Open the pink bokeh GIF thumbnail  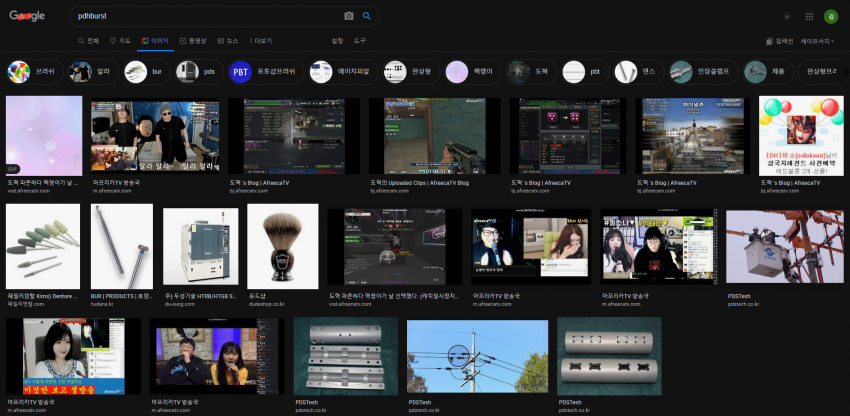click(44, 136)
